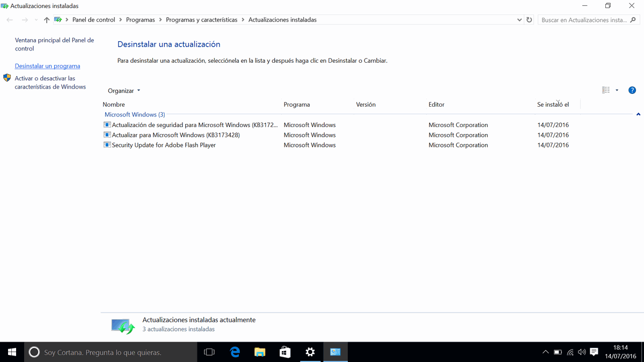This screenshot has width=644, height=362.
Task: Click the Task View taskbar icon
Action: (209, 352)
